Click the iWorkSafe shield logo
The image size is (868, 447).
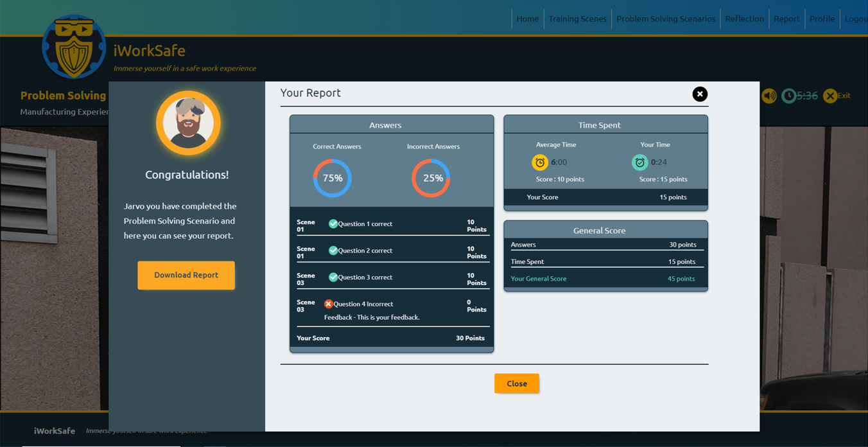[x=74, y=47]
